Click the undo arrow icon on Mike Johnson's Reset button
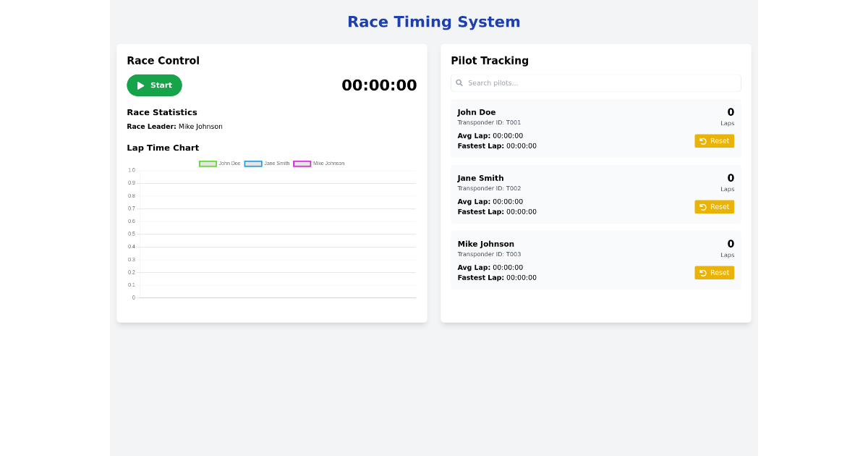 pyautogui.click(x=704, y=272)
